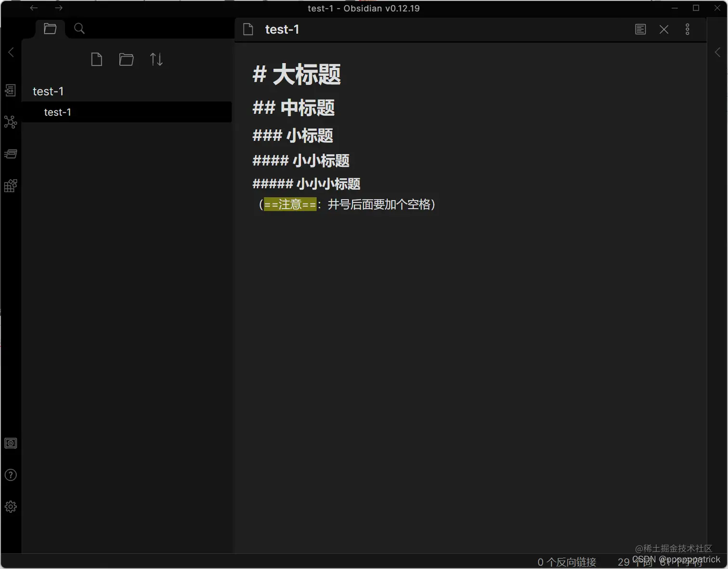Navigate back with the left arrow
The height and width of the screenshot is (569, 728).
tap(34, 8)
